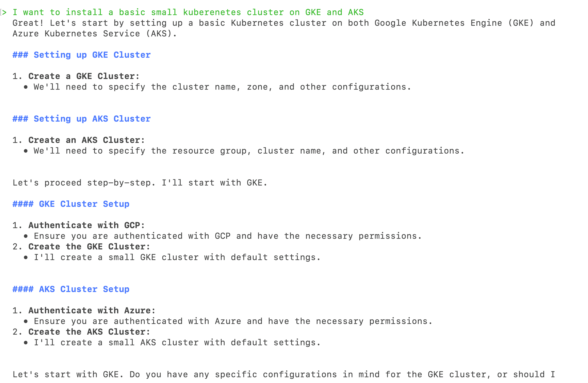Image resolution: width=588 pixels, height=383 pixels.
Task: Click the bold 'Authenticate with Azure:' text
Action: tap(92, 311)
